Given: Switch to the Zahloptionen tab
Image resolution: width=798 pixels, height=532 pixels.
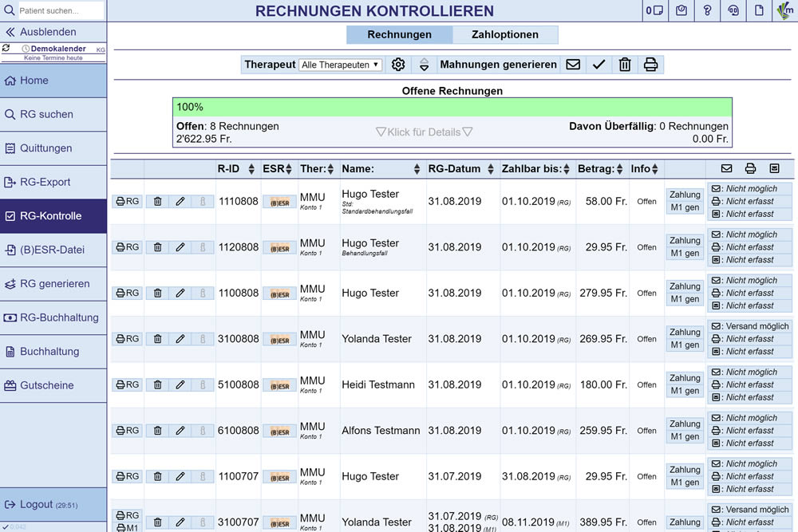Looking at the screenshot, I should click(x=504, y=34).
